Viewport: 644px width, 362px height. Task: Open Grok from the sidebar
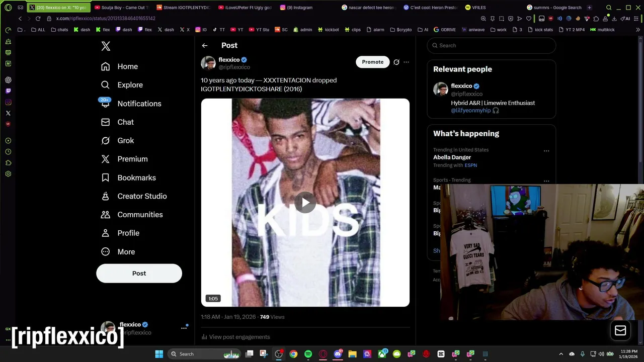click(x=117, y=141)
